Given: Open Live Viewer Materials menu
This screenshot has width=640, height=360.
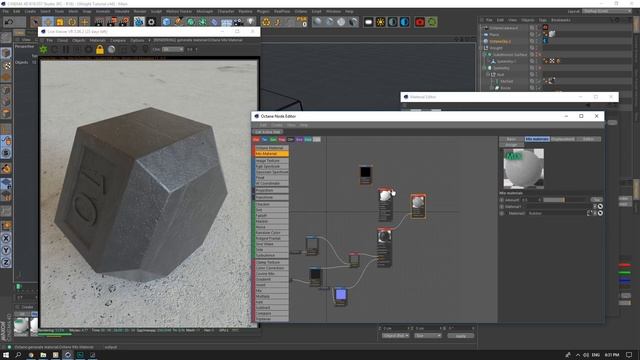Looking at the screenshot, I should [x=97, y=40].
